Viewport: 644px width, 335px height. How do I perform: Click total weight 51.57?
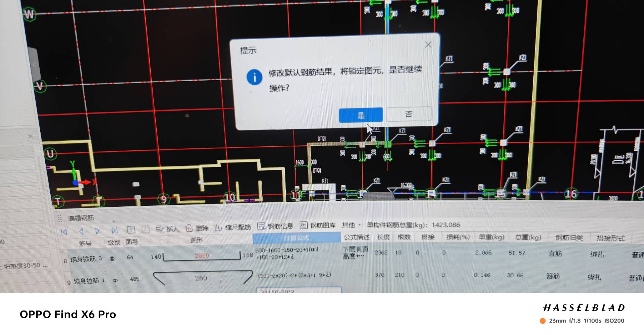(517, 253)
